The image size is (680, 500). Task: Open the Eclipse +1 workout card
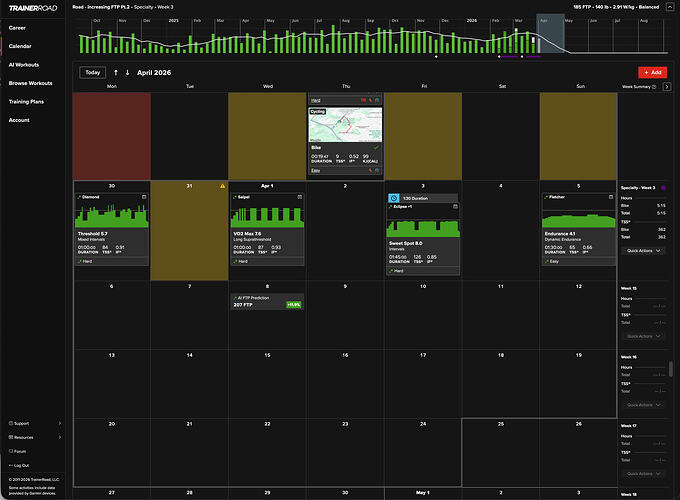(423, 239)
